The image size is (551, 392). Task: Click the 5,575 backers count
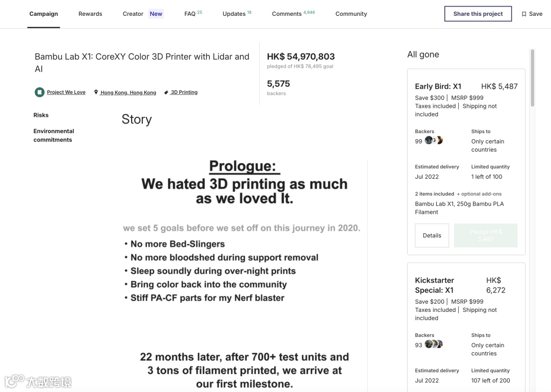(x=279, y=84)
